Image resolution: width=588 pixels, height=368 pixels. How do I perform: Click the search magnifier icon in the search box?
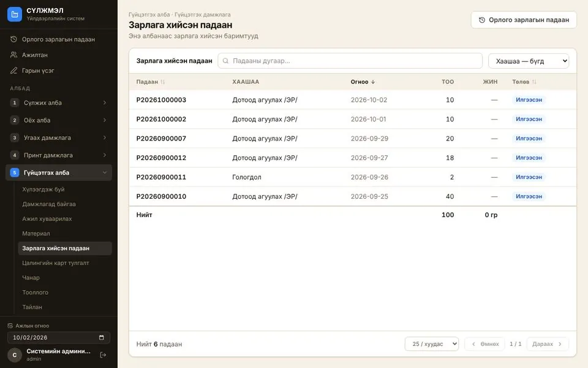(x=225, y=61)
